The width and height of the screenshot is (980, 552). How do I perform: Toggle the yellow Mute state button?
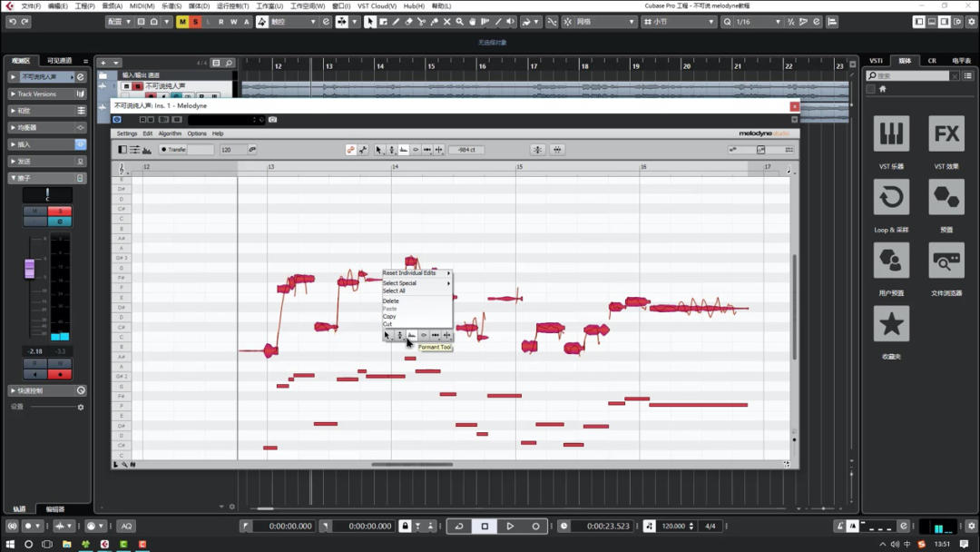click(182, 22)
